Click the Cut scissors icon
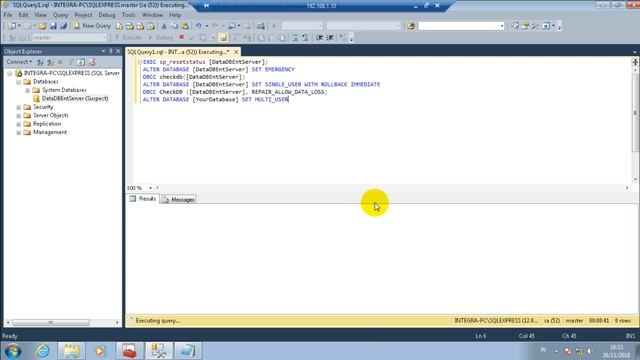The width and height of the screenshot is (640, 360). pyautogui.click(x=164, y=26)
